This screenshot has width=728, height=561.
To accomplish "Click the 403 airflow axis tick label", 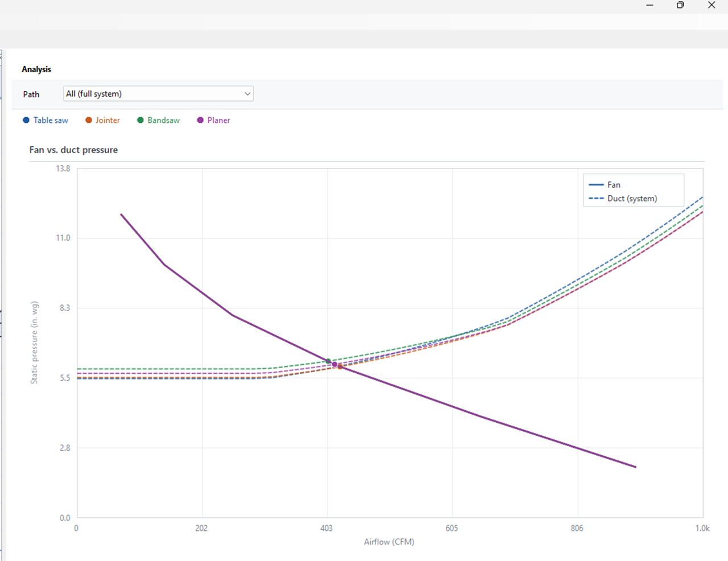I will pyautogui.click(x=326, y=529).
